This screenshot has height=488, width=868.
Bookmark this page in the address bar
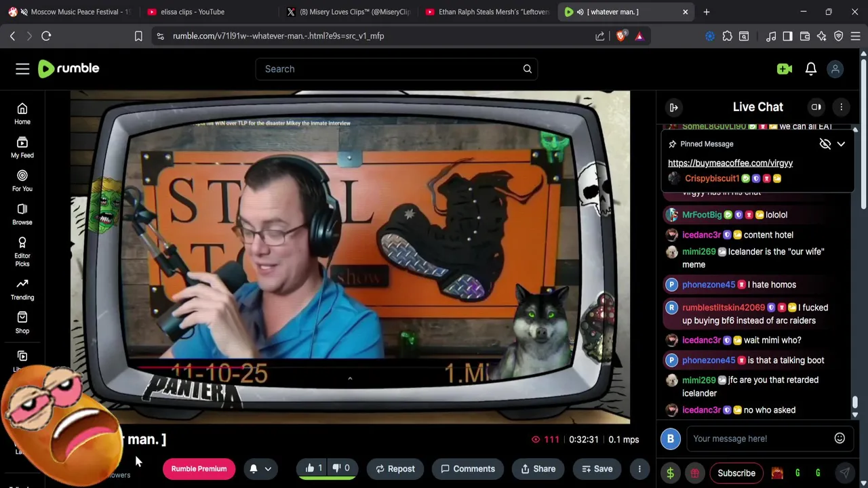(138, 36)
